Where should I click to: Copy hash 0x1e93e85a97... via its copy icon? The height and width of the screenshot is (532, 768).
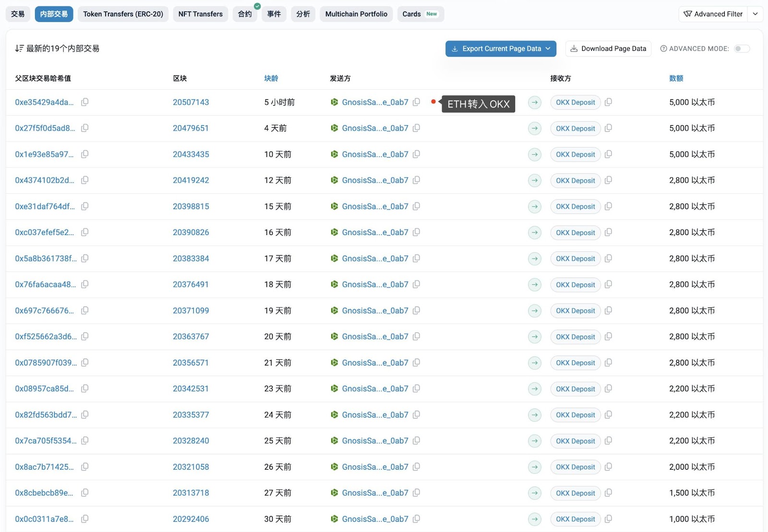(85, 154)
